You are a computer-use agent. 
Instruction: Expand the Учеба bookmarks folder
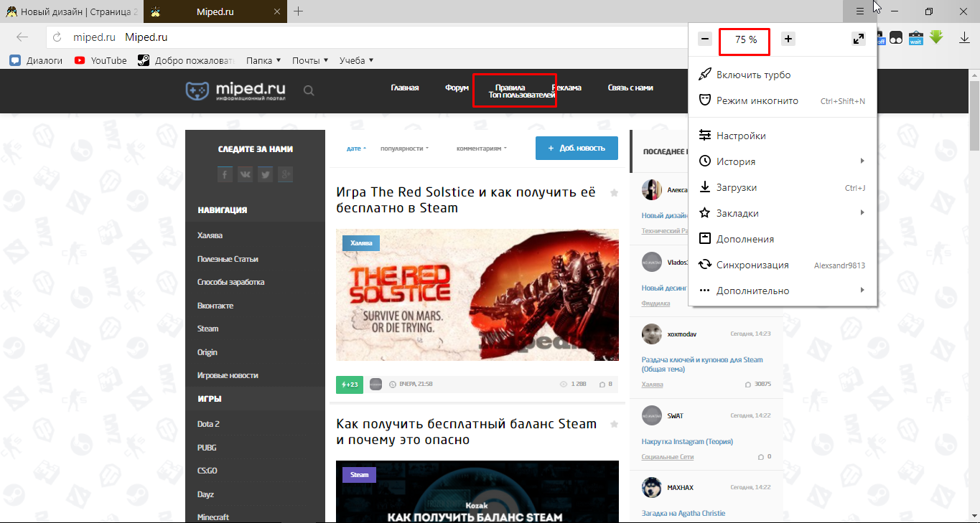[356, 60]
